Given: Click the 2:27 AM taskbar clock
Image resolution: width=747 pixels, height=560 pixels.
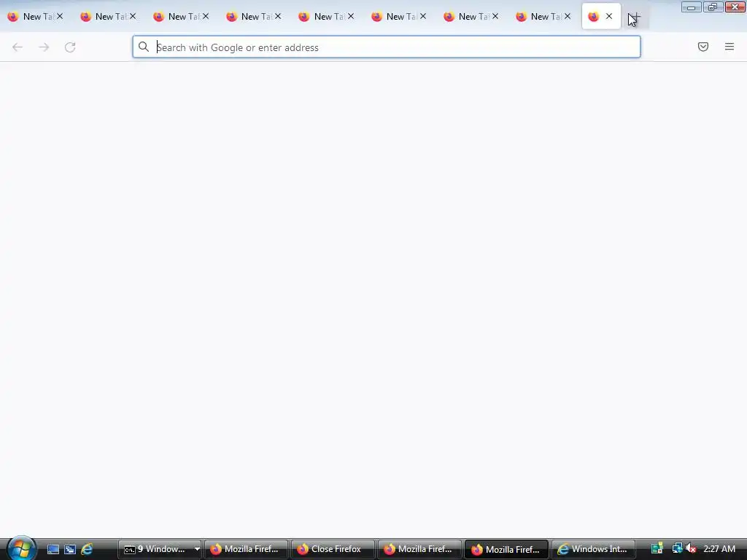Looking at the screenshot, I should pyautogui.click(x=719, y=549).
